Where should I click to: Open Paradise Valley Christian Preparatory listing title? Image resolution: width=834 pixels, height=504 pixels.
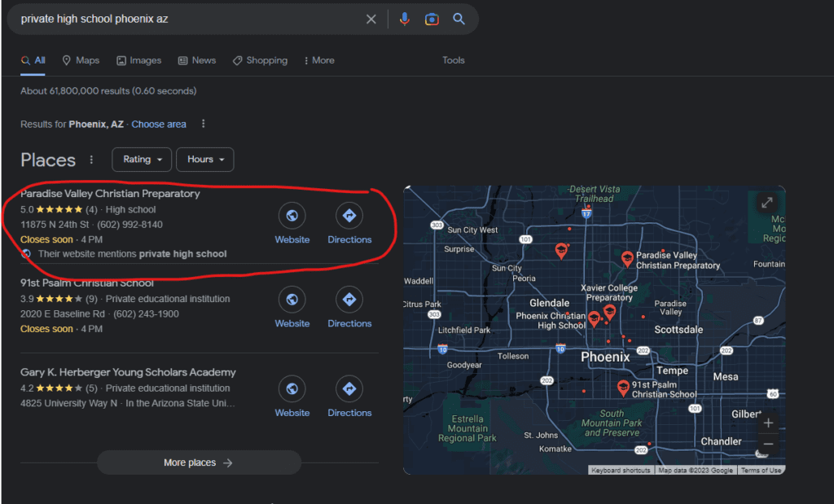[110, 194]
